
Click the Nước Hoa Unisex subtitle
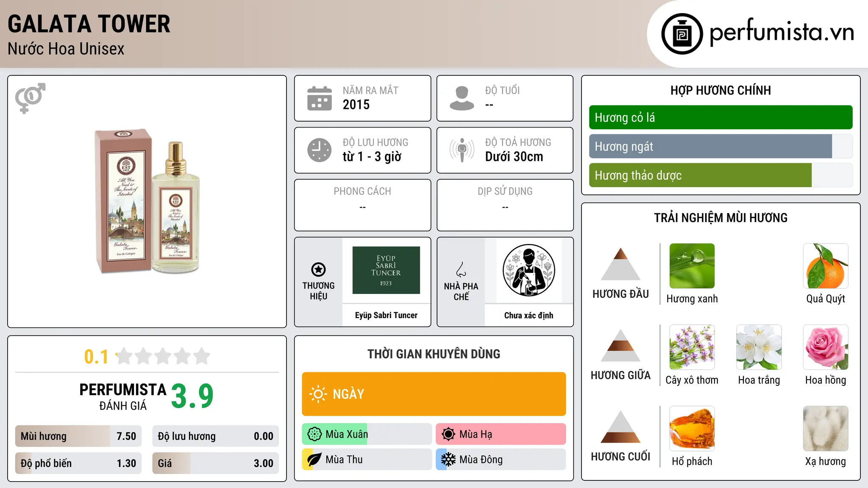[66, 49]
